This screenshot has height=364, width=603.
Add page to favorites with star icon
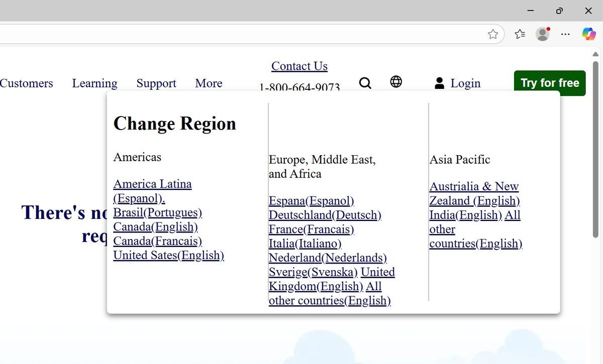(493, 34)
